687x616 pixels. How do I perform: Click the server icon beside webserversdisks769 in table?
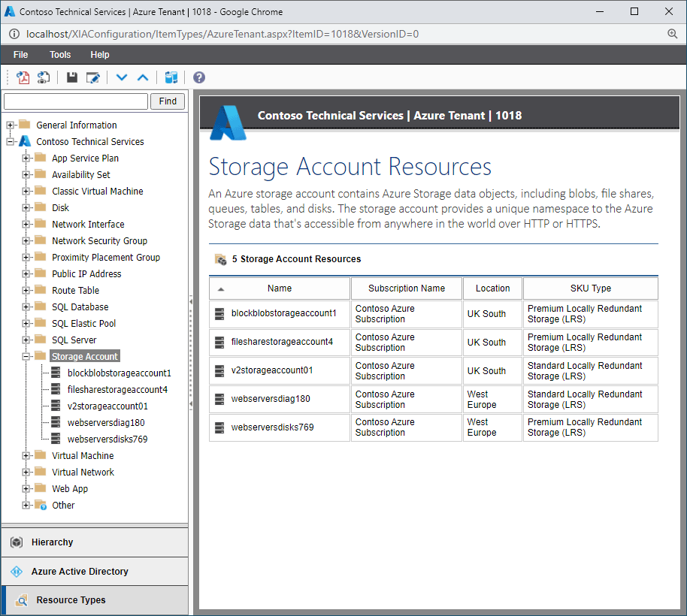[219, 427]
